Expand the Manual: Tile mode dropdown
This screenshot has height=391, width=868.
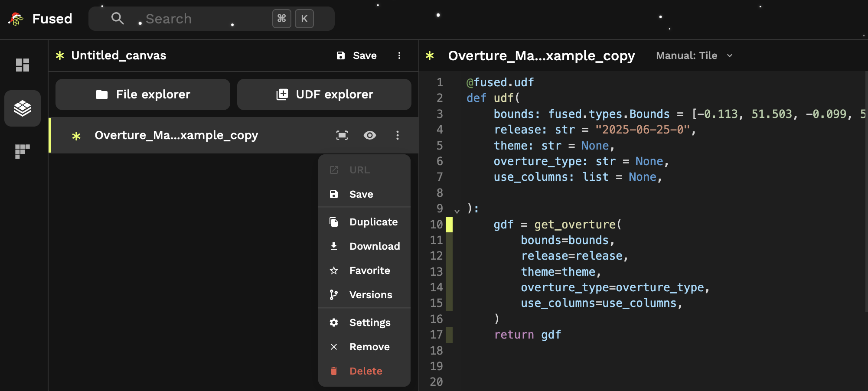coord(694,55)
